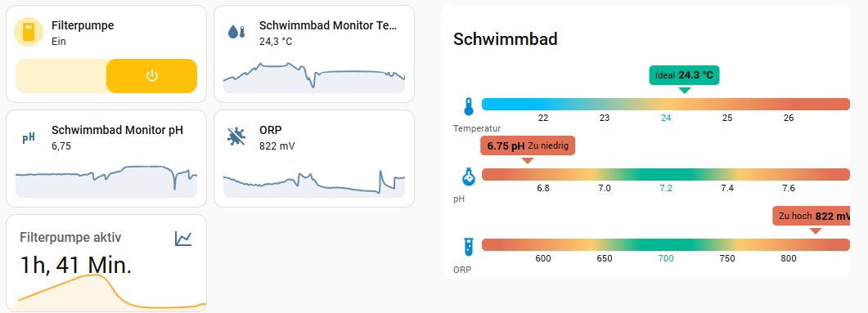868x313 pixels.
Task: Click the flask icon above pH label
Action: click(469, 177)
